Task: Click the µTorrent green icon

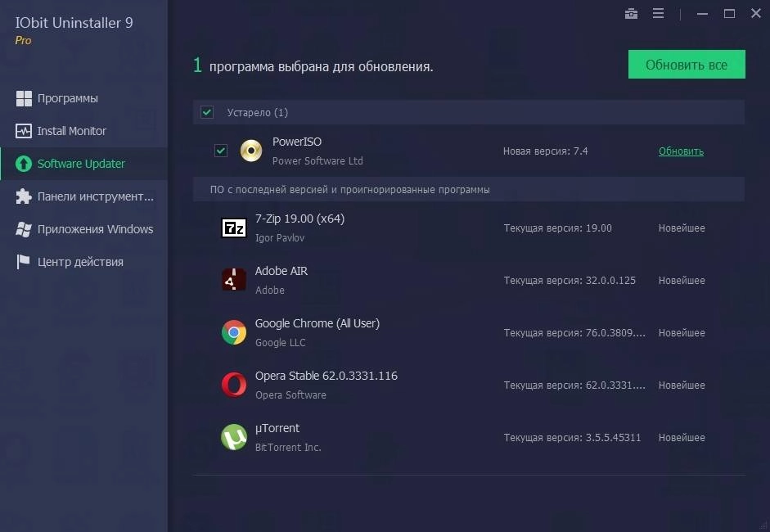Action: (x=234, y=437)
